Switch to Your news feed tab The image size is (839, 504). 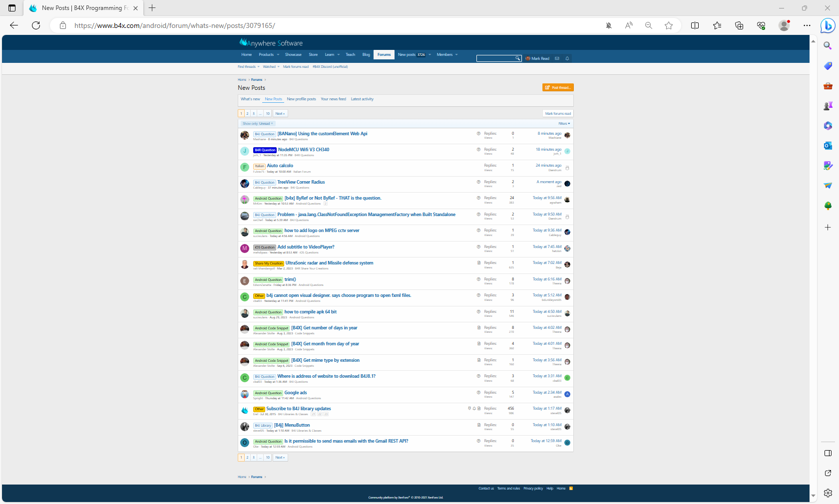pos(333,99)
